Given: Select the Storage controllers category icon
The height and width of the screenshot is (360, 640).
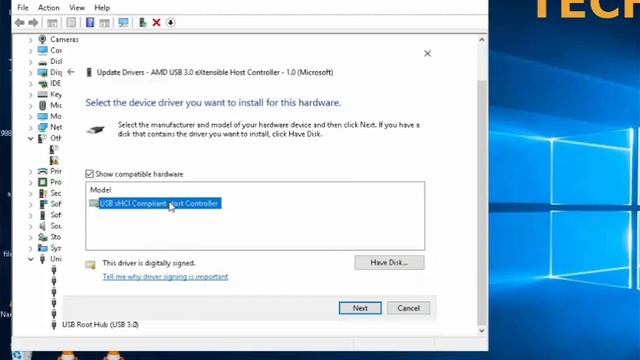Looking at the screenshot, I should coord(42,237).
